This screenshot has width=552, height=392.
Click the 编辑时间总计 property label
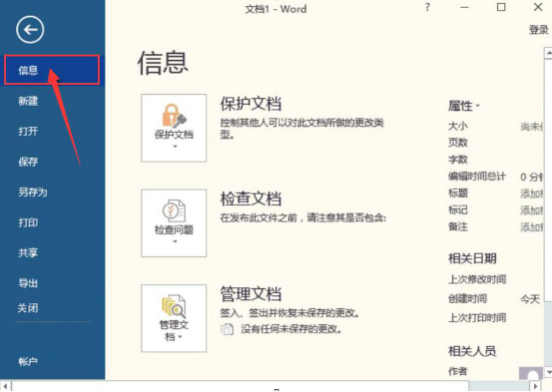pyautogui.click(x=477, y=177)
